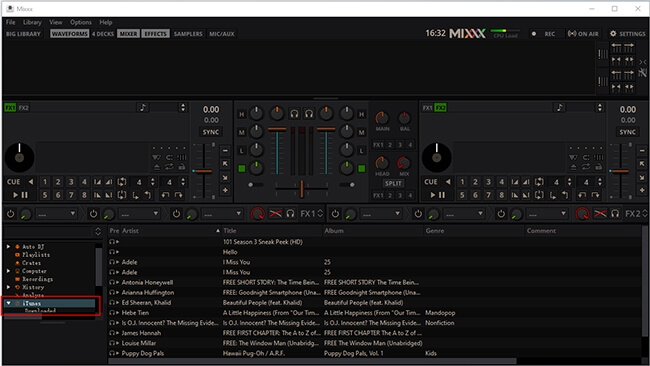650x366 pixels.
Task: Click the right deck musical key note icon
Action: tap(560, 108)
